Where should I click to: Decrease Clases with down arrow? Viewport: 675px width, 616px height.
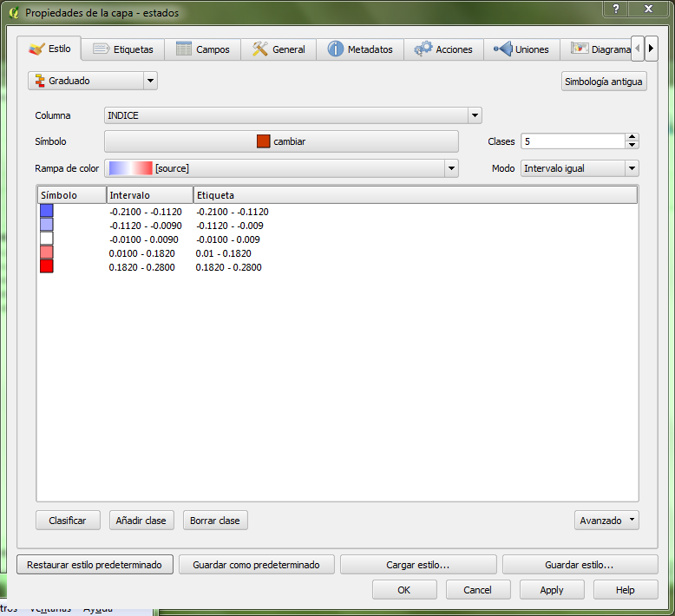click(632, 145)
